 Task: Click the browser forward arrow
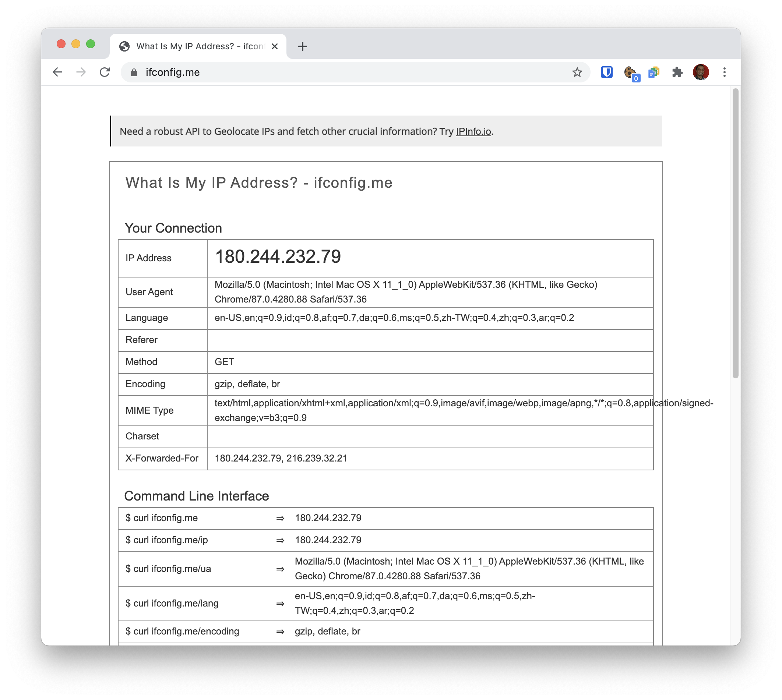coord(81,72)
